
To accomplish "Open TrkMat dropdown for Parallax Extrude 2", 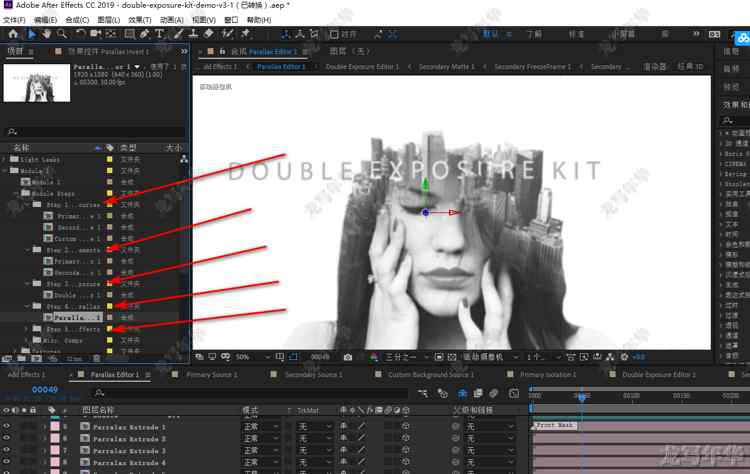I will [315, 438].
